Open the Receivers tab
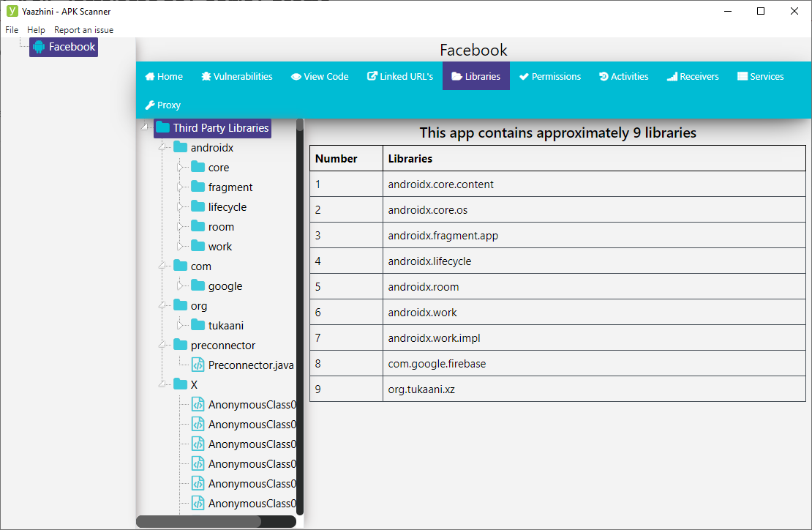Screen dimensions: 812x530 (693, 76)
